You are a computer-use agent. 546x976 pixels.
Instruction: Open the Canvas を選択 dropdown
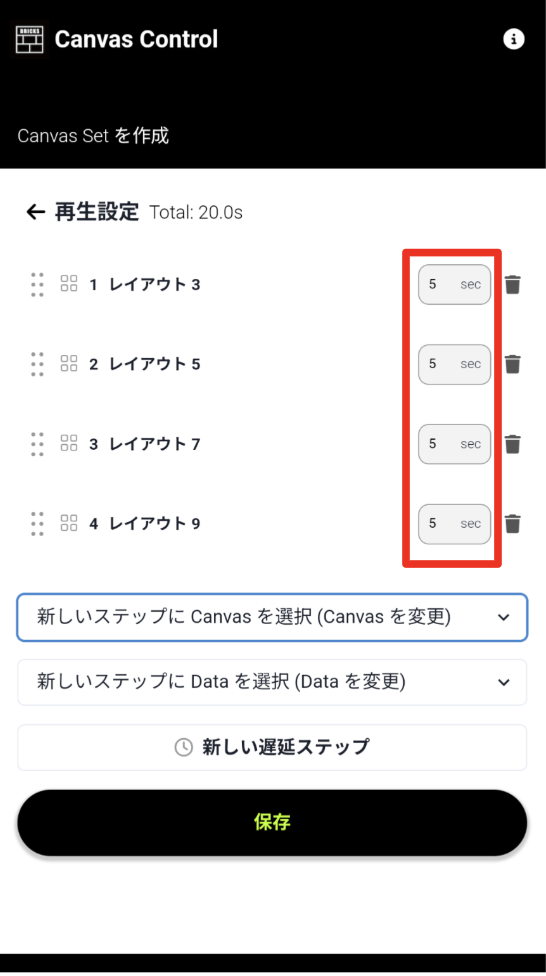(x=272, y=617)
